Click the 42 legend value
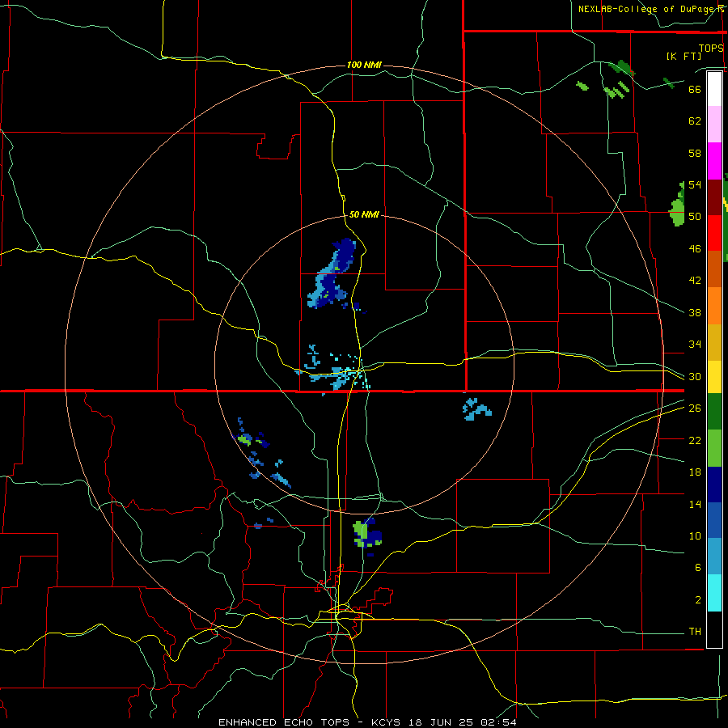The height and width of the screenshot is (728, 728). [695, 281]
